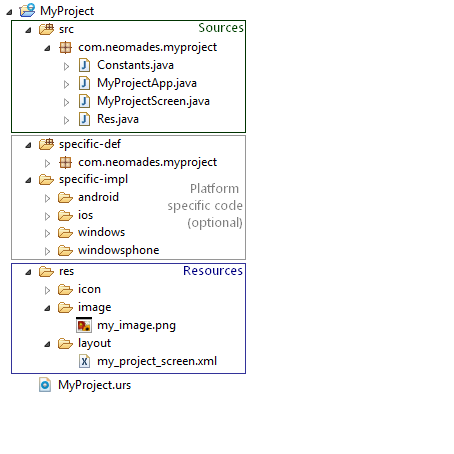Image resolution: width=454 pixels, height=454 pixels.
Task: Click the package icon under src
Action: (65, 47)
